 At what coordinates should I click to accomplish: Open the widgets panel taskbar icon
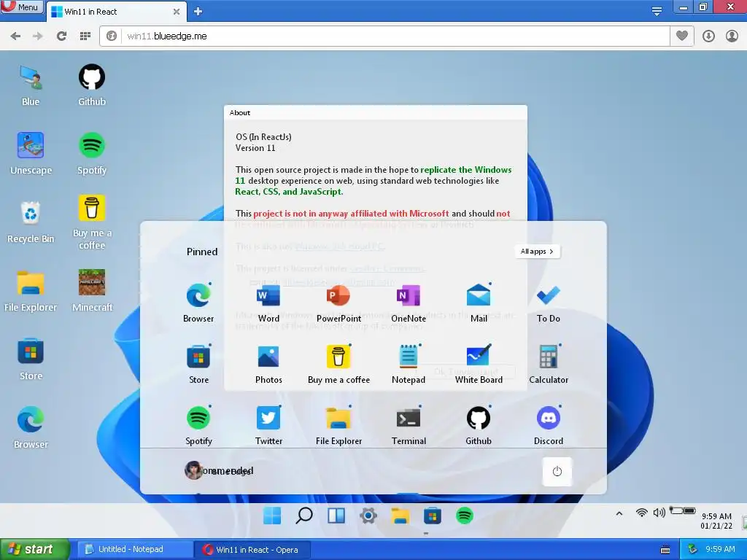(x=336, y=516)
